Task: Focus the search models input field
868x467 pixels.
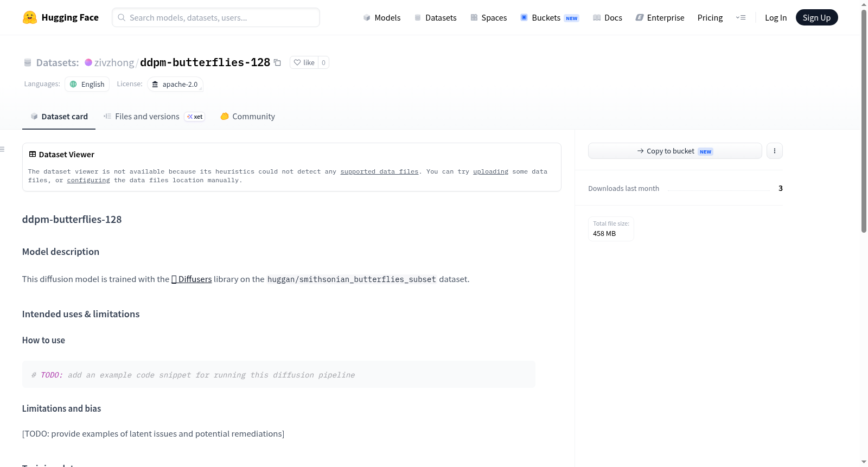Action: coord(216,17)
